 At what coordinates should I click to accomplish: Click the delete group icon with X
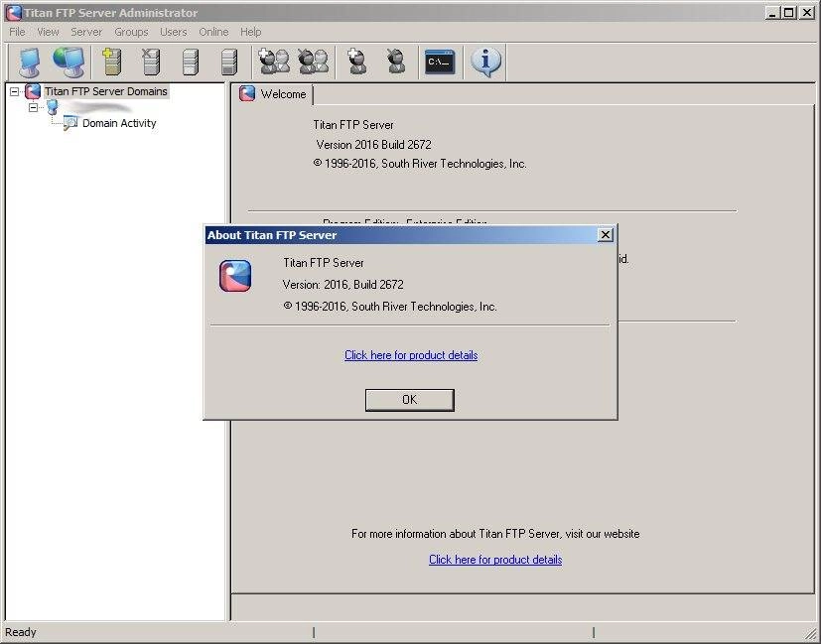click(x=313, y=62)
